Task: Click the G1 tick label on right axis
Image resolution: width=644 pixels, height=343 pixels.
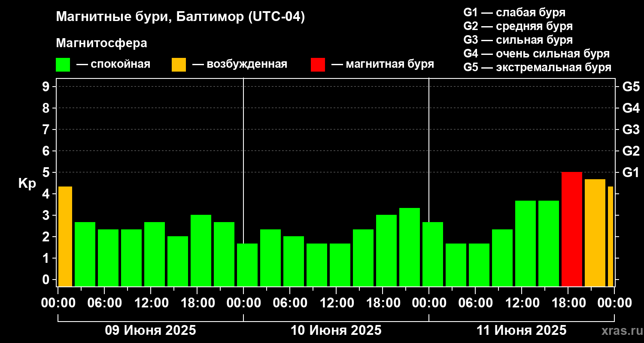Action: pos(631,172)
